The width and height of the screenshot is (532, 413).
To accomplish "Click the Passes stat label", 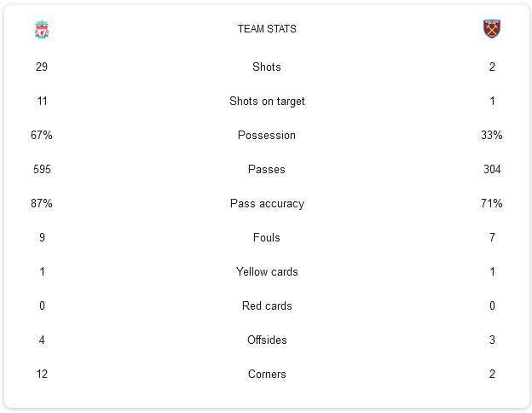I will pyautogui.click(x=267, y=169).
